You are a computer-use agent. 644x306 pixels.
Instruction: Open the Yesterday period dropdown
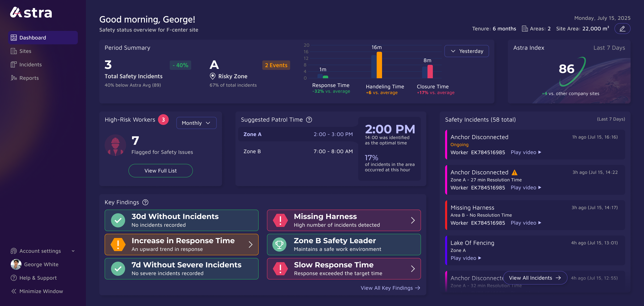coord(467,51)
